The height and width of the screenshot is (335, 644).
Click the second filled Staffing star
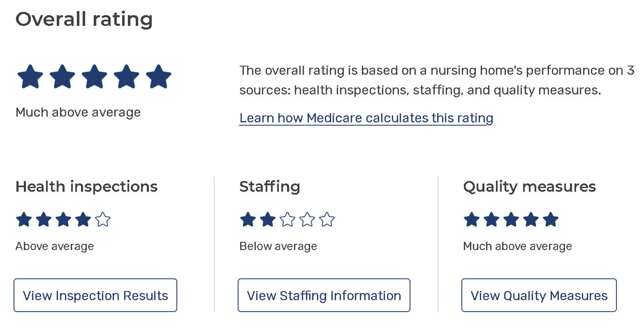(267, 219)
